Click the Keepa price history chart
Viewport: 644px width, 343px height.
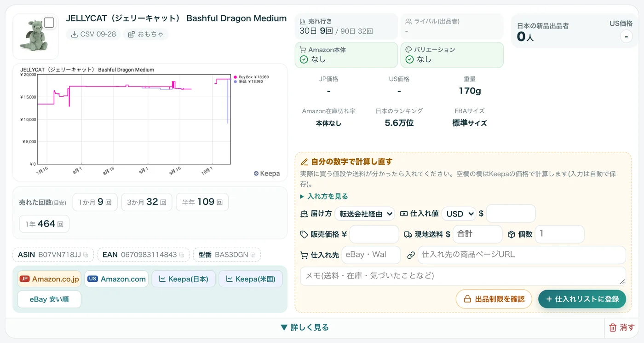[x=150, y=122]
